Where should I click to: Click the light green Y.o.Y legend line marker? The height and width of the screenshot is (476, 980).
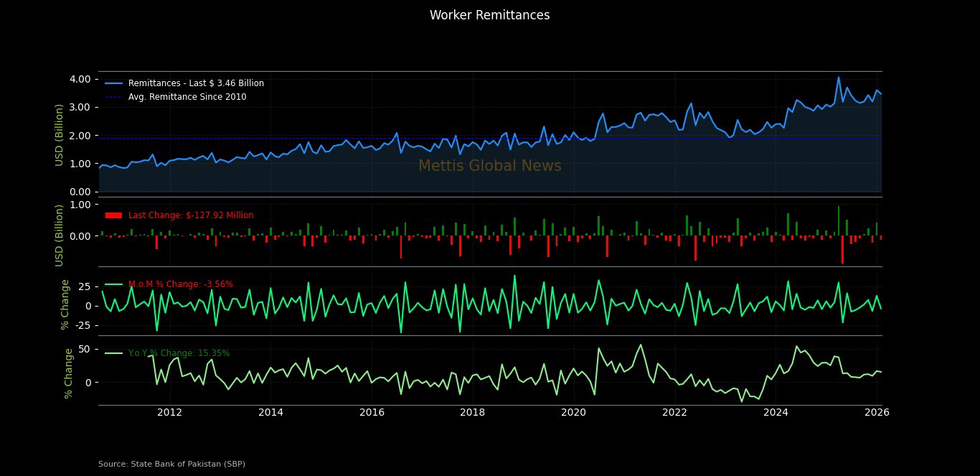coord(114,353)
